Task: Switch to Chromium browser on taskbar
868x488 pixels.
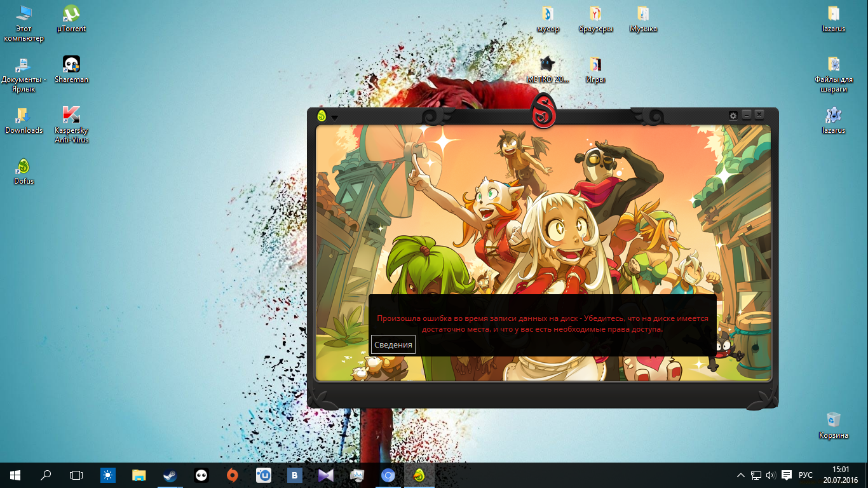Action: (x=388, y=475)
